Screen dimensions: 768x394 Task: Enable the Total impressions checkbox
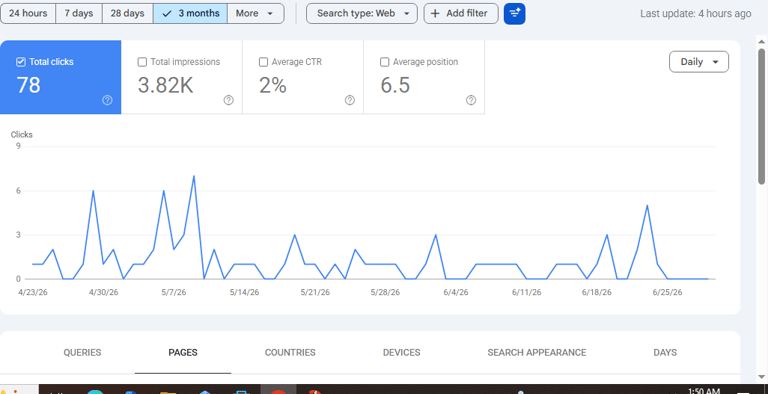(142, 62)
